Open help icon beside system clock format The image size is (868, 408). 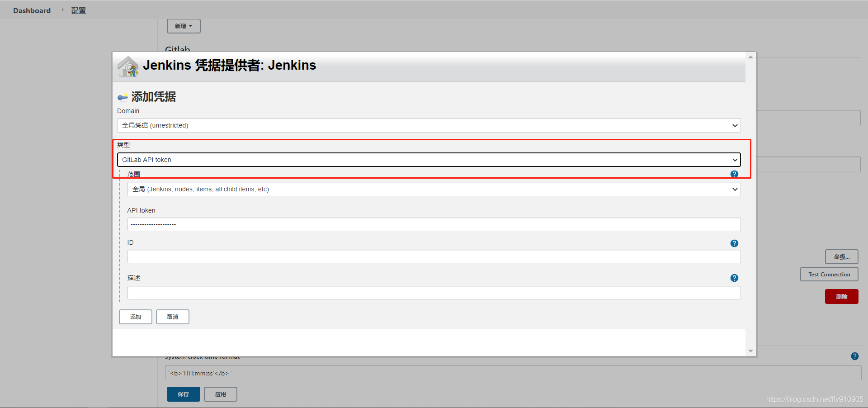[854, 356]
